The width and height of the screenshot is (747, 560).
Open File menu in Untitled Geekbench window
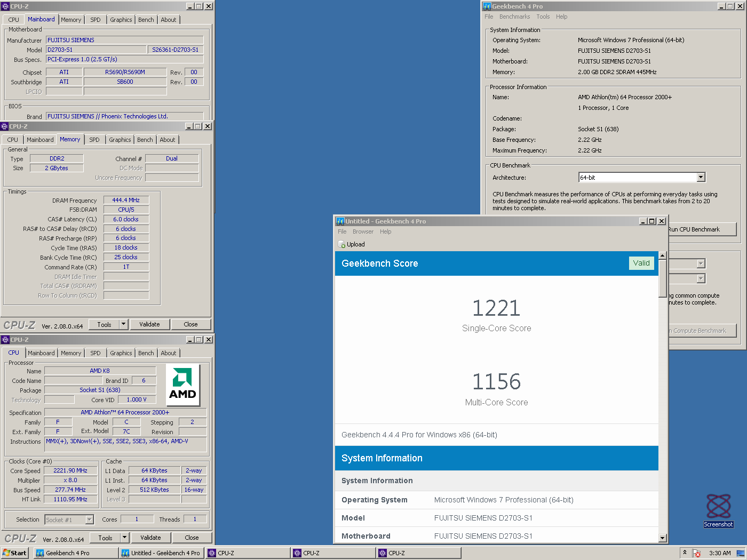(x=342, y=231)
